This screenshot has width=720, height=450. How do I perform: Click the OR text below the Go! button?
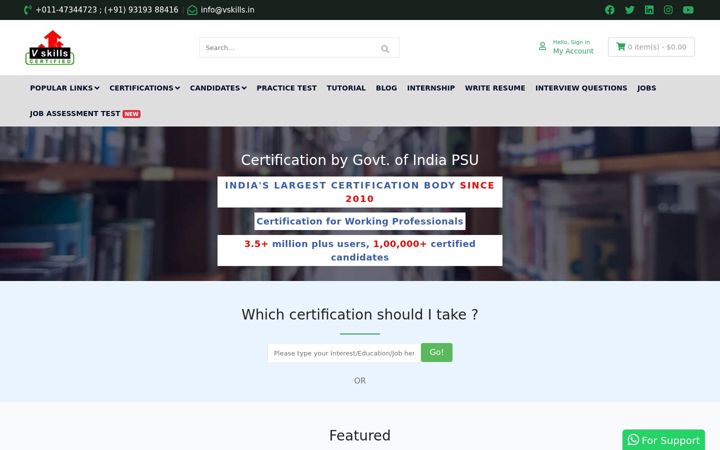(360, 381)
